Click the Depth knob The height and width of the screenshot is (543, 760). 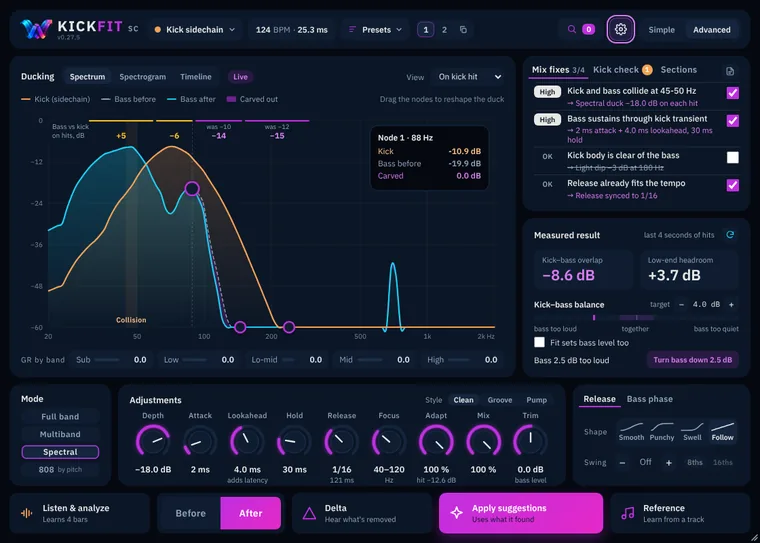pyautogui.click(x=153, y=441)
